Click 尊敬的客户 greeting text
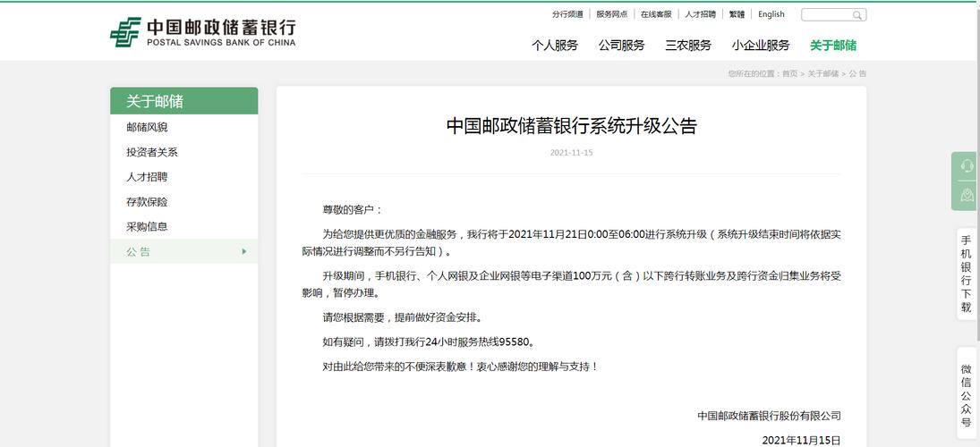Image resolution: width=980 pixels, height=447 pixels. (354, 210)
